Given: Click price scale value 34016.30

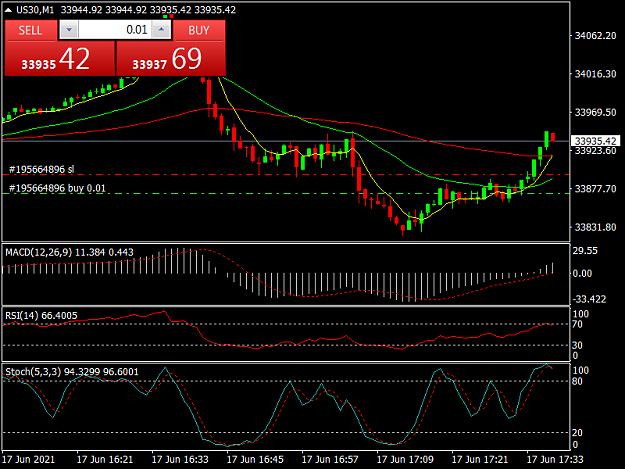Looking at the screenshot, I should tap(596, 74).
